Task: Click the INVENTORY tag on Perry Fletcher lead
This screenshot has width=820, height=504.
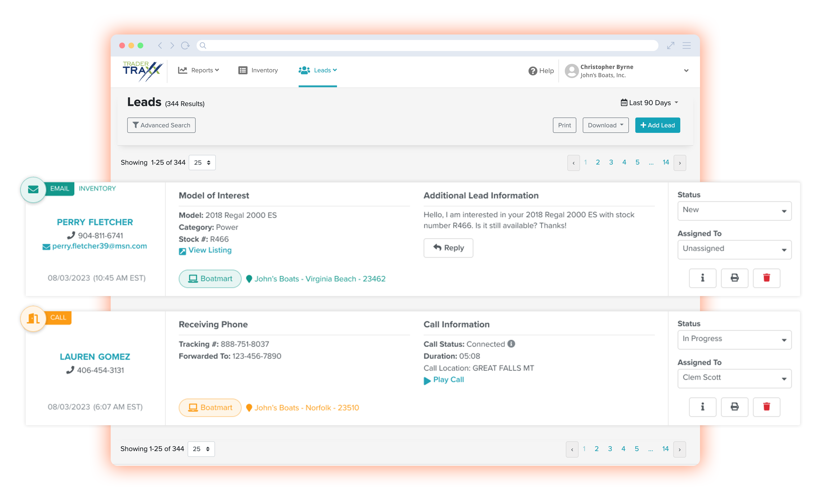Action: [97, 188]
